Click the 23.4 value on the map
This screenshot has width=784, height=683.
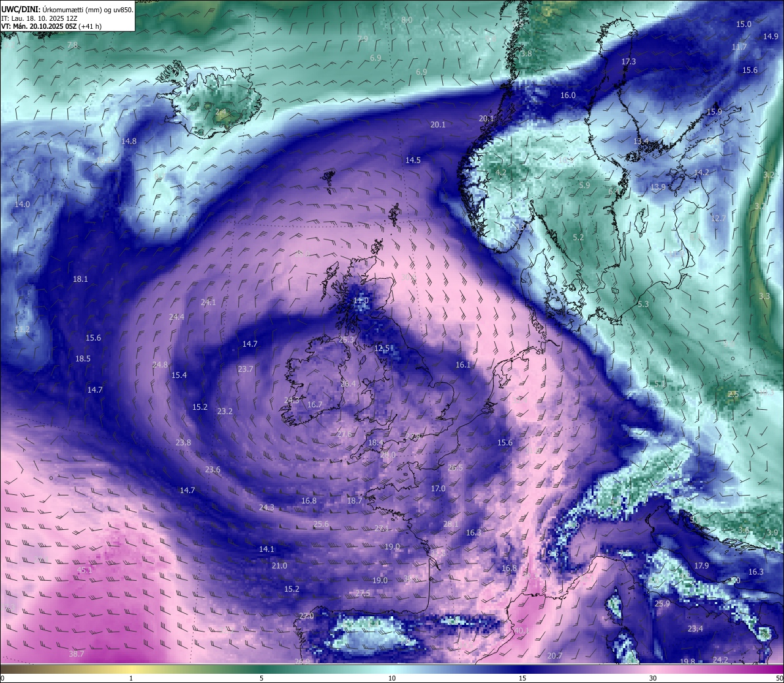(695, 629)
